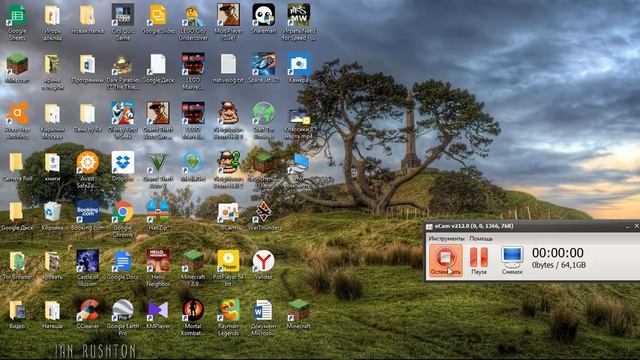Open the Shareman panda icon
The image size is (640, 360).
(x=263, y=19)
